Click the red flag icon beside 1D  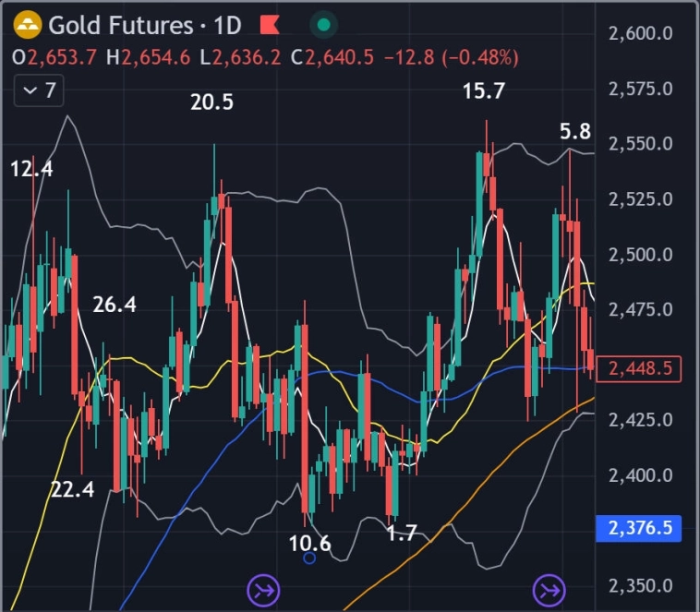point(270,24)
